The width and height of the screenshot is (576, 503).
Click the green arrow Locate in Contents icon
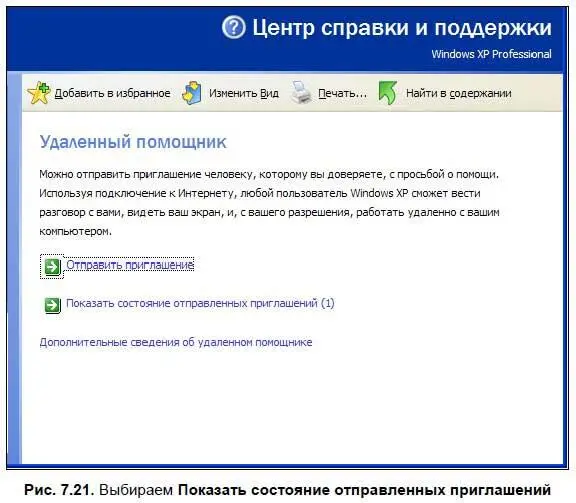coord(388,93)
